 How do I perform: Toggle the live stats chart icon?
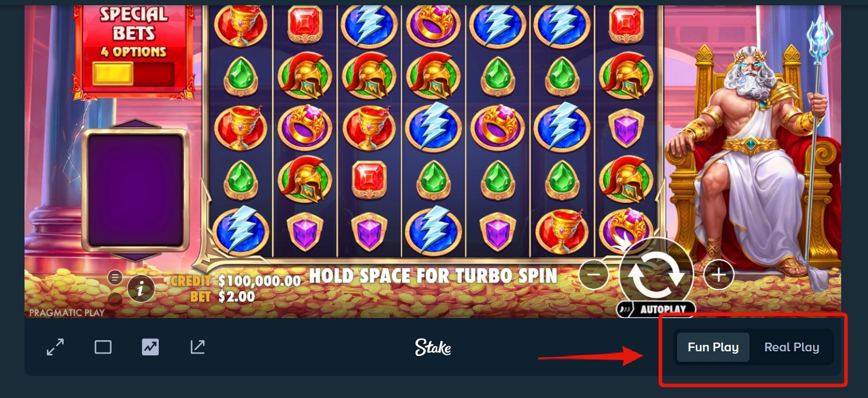click(x=150, y=347)
